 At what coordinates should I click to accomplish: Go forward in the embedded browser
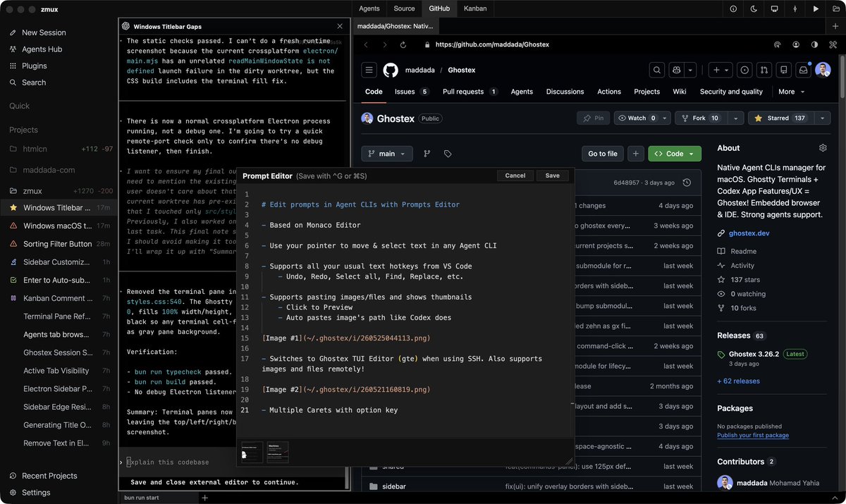385,44
